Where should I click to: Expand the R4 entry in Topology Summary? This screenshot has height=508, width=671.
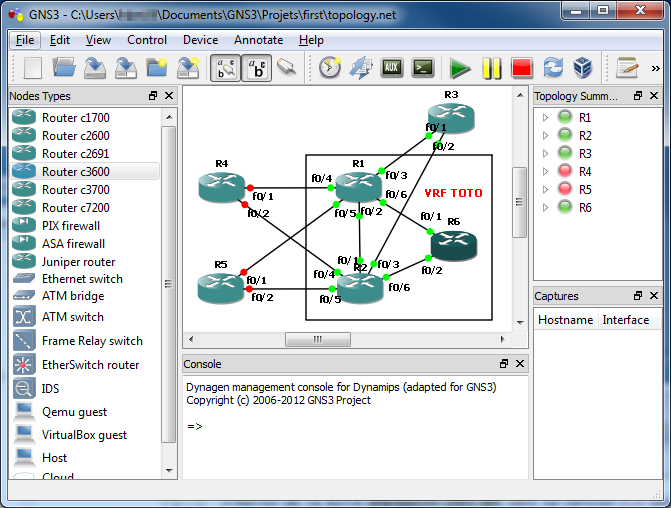point(545,171)
